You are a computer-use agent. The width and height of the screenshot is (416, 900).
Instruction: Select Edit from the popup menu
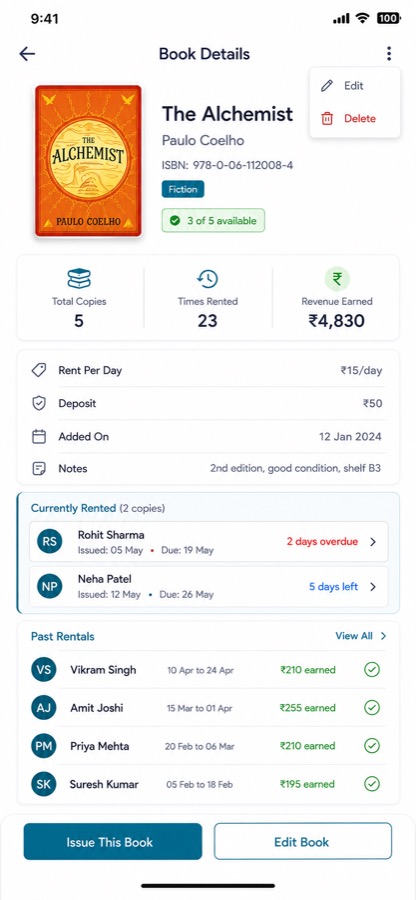(355, 86)
